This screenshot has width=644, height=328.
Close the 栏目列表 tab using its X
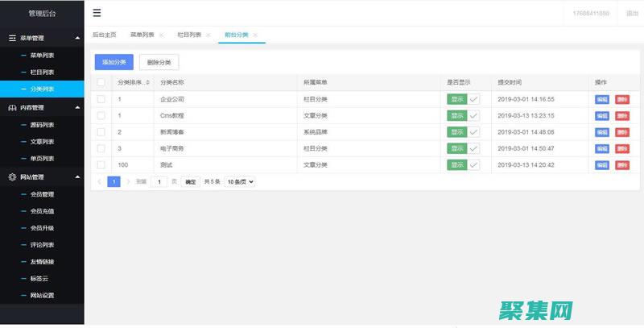coord(208,35)
